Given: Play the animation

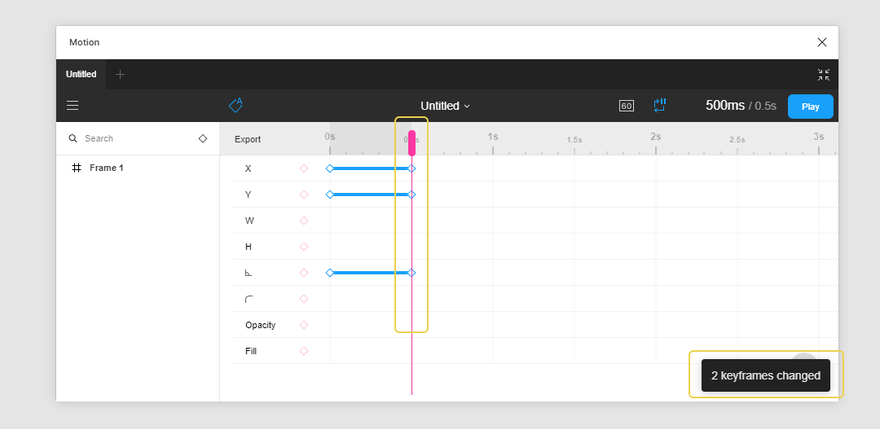Looking at the screenshot, I should click(x=810, y=107).
